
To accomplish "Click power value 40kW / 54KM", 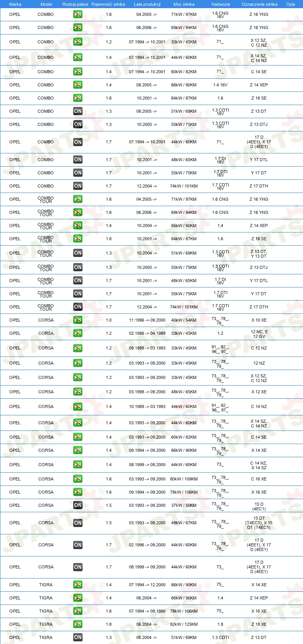I will point(184,320).
